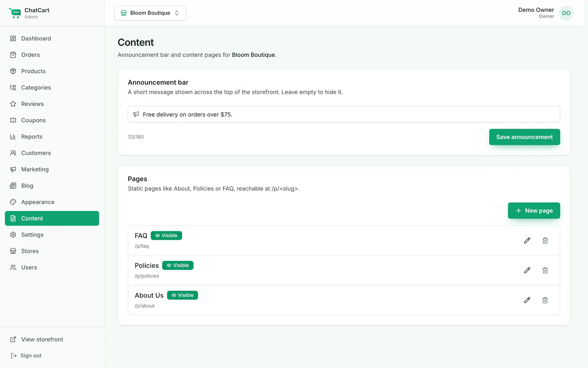
Task: Toggle the Visible badge on Policies page
Action: [x=178, y=265]
